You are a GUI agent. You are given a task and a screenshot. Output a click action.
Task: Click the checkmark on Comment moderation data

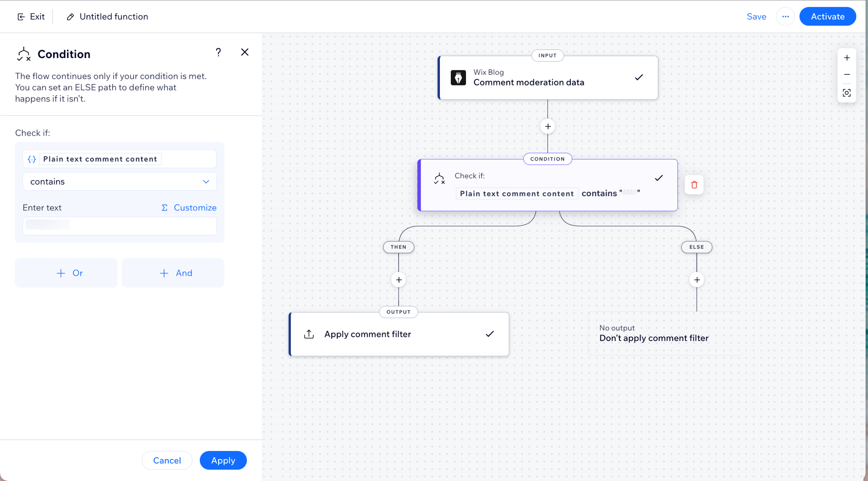[638, 78]
